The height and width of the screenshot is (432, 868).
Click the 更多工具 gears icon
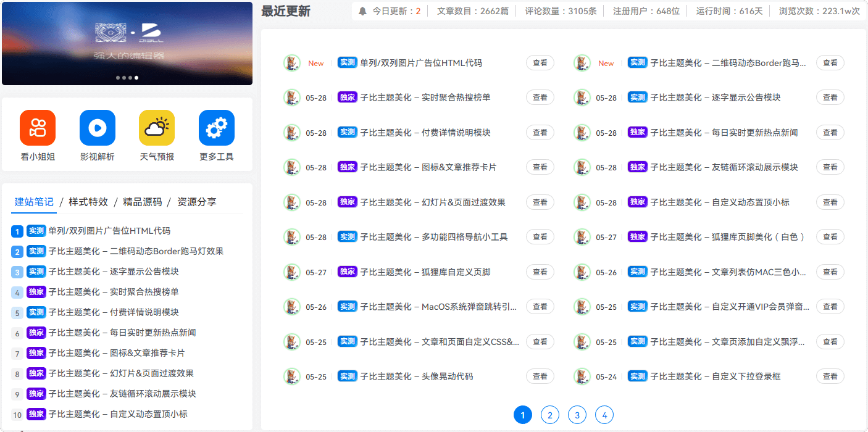(216, 127)
